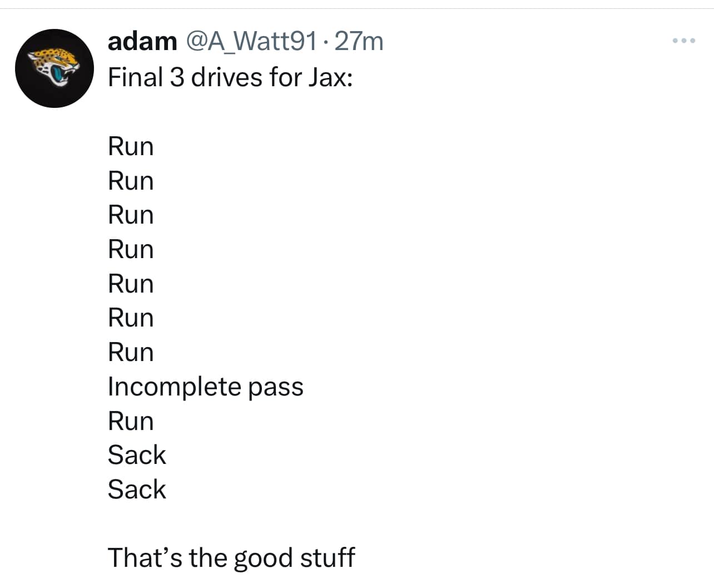
Task: Click the 'Incomplete pass' line
Action: point(205,387)
